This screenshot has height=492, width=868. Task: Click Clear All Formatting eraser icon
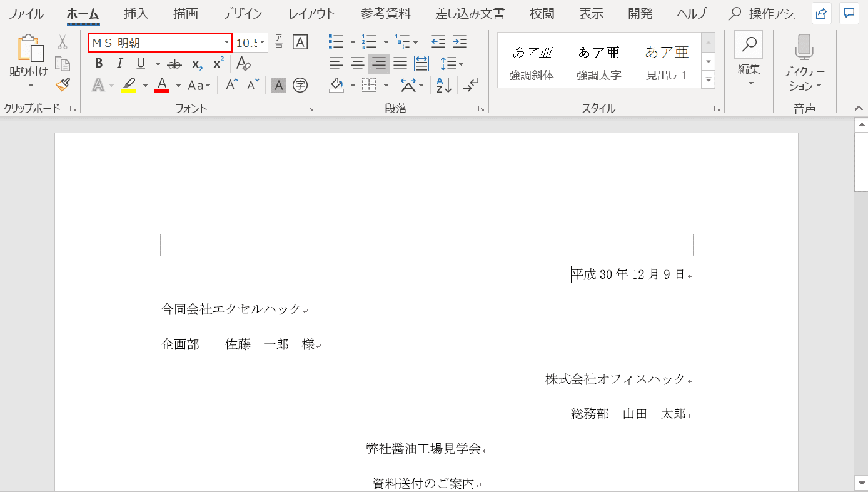click(243, 64)
